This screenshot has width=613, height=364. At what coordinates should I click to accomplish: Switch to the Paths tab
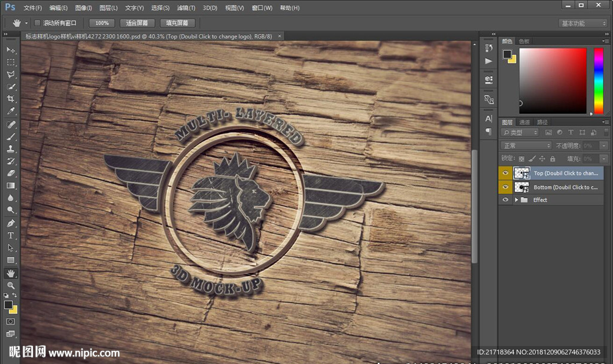542,122
